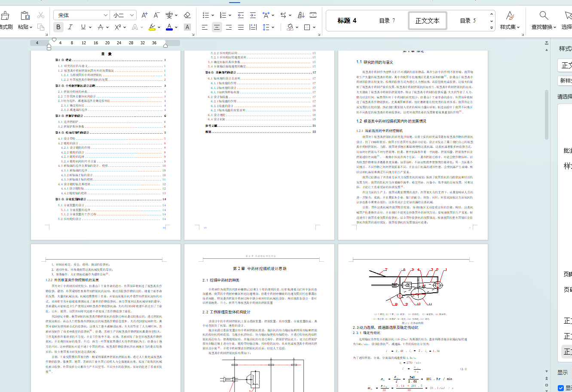The width and height of the screenshot is (572, 392).
Task: Open borders dropdown arrow
Action: (314, 28)
